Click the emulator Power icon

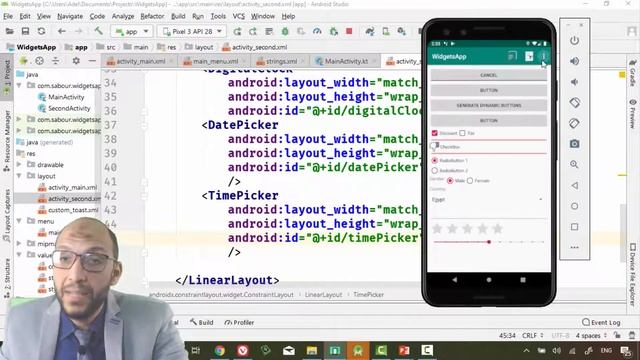[574, 40]
